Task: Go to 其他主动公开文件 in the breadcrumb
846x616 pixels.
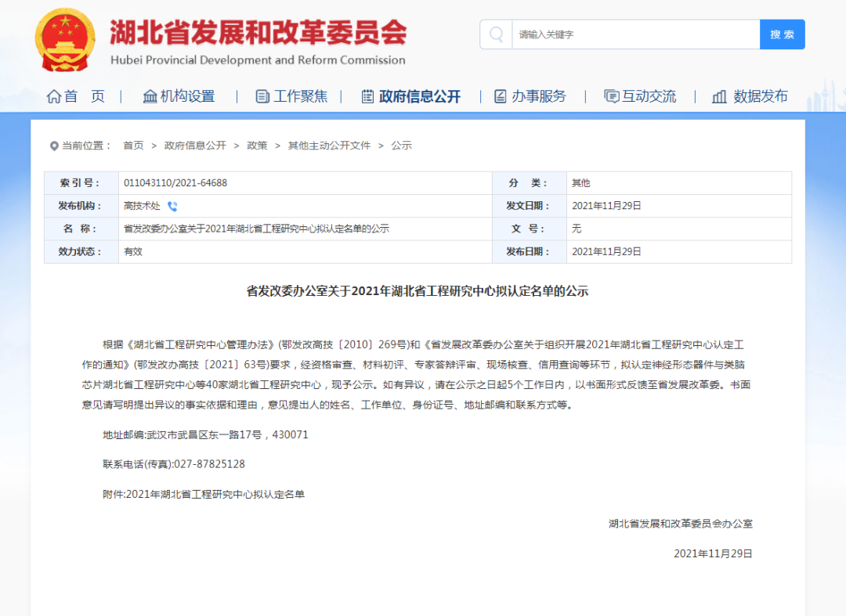Action: pos(329,146)
